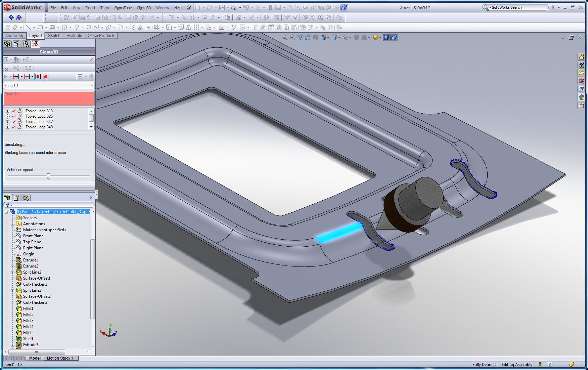This screenshot has height=370, width=588.
Task: Open the SigmaTube menu
Action: 123,8
